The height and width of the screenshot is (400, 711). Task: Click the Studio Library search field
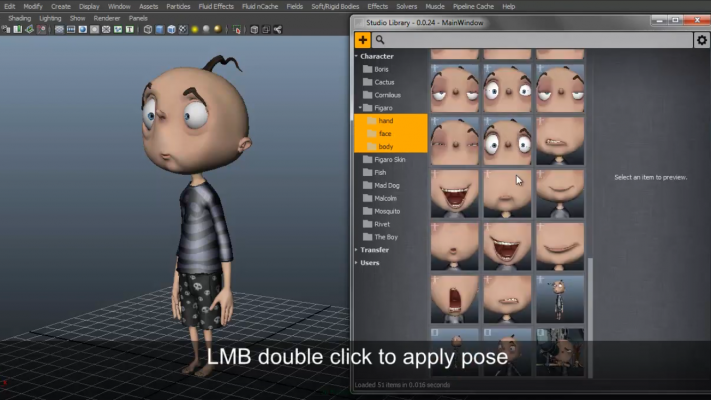click(540, 40)
